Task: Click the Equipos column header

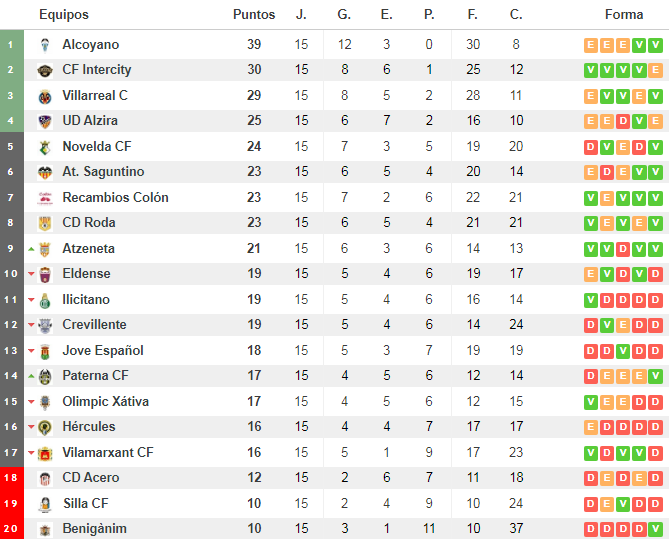Action: pyautogui.click(x=64, y=15)
